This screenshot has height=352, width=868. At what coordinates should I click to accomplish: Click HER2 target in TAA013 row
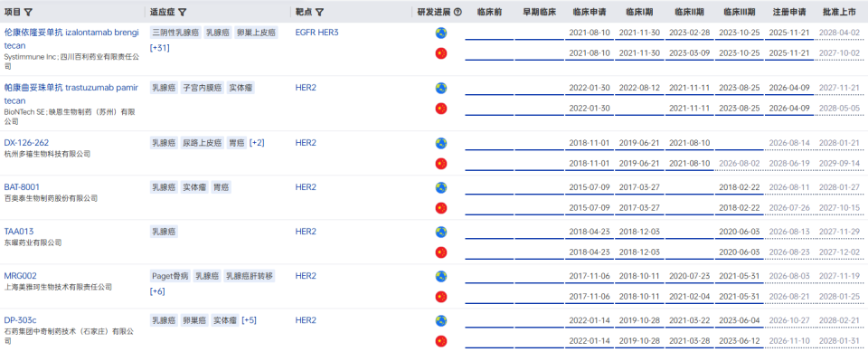click(x=306, y=232)
